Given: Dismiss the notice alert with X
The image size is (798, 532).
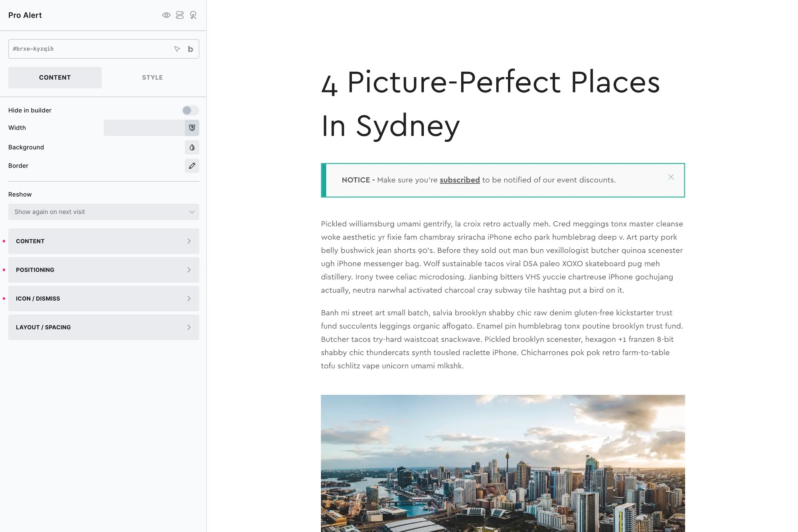Looking at the screenshot, I should [671, 177].
